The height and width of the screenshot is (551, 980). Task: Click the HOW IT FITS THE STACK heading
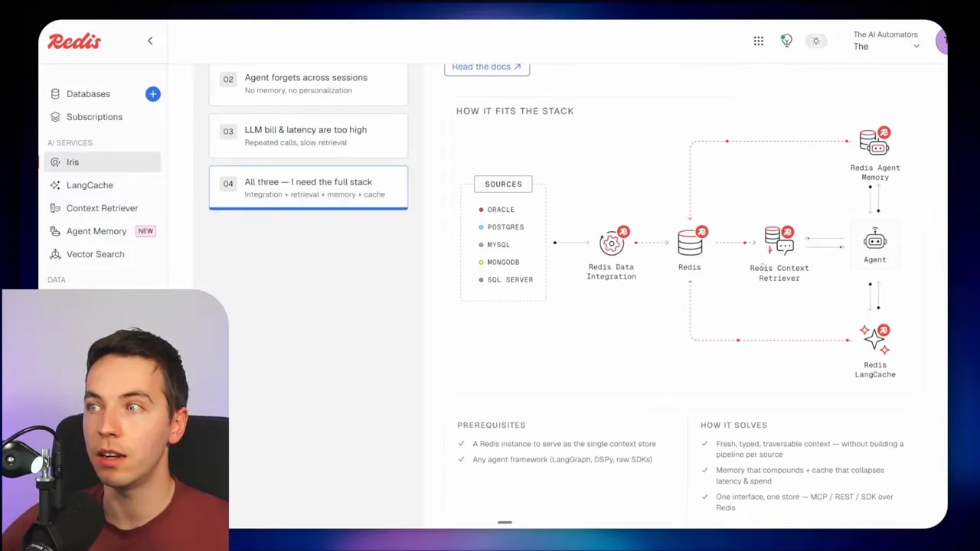514,111
